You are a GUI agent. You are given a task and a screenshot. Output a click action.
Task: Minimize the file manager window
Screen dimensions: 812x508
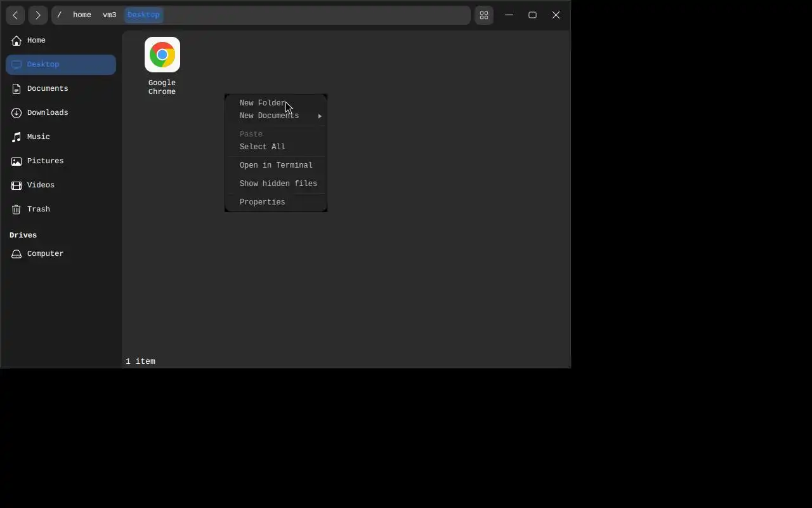tap(509, 15)
